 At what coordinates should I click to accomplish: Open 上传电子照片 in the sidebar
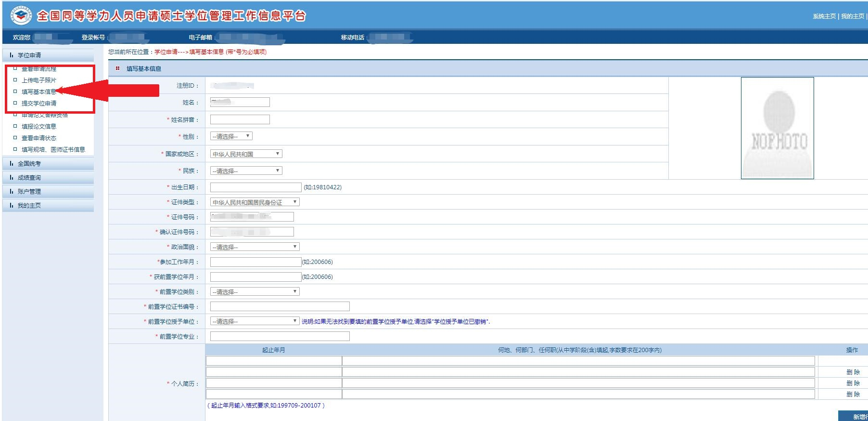pyautogui.click(x=39, y=80)
